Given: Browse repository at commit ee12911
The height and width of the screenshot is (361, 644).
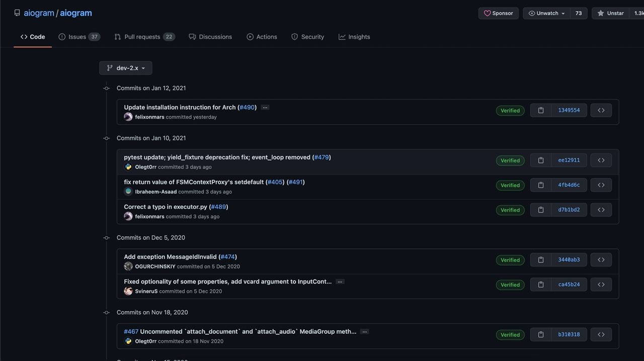Looking at the screenshot, I should click(601, 160).
